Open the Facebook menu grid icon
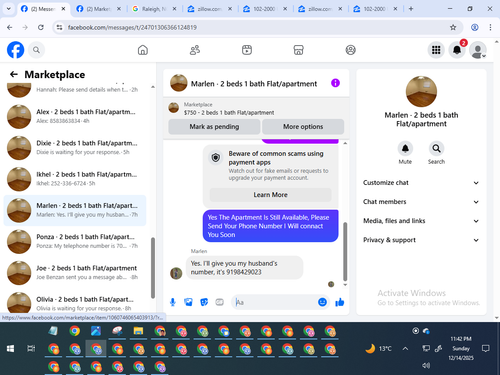 (436, 50)
